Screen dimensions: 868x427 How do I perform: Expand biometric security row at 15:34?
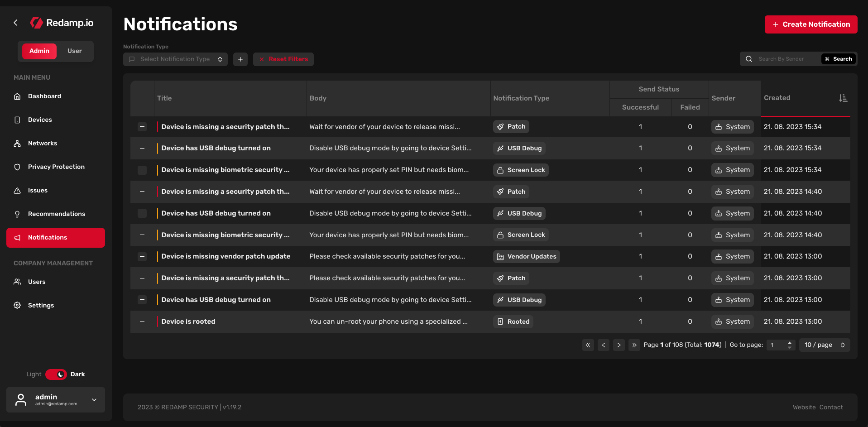click(x=142, y=170)
